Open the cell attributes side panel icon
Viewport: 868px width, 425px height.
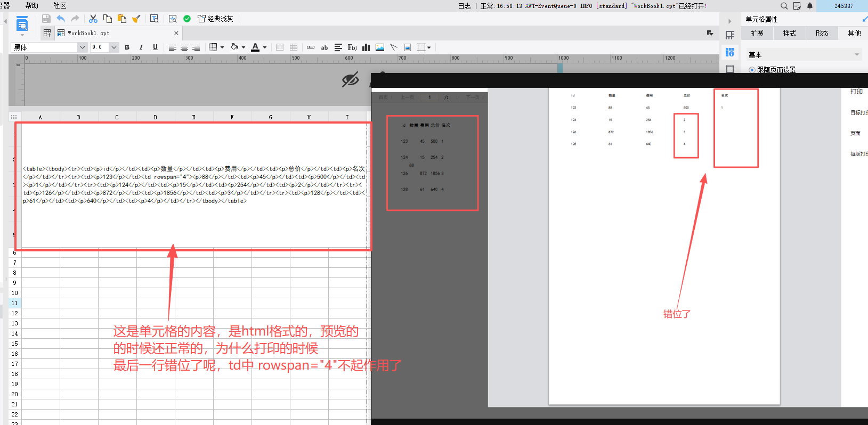730,52
